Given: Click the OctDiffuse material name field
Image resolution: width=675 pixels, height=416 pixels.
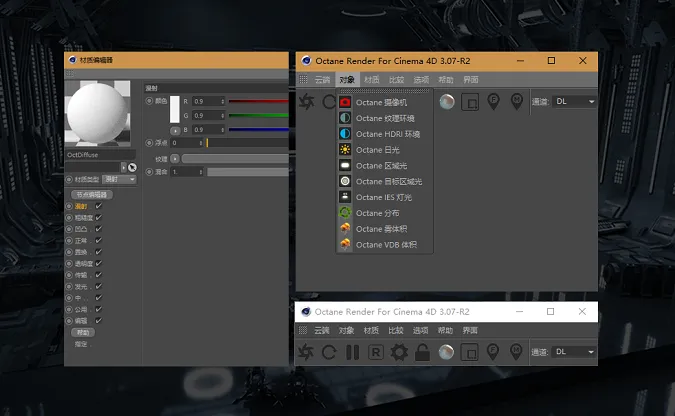Looking at the screenshot, I should pos(100,155).
